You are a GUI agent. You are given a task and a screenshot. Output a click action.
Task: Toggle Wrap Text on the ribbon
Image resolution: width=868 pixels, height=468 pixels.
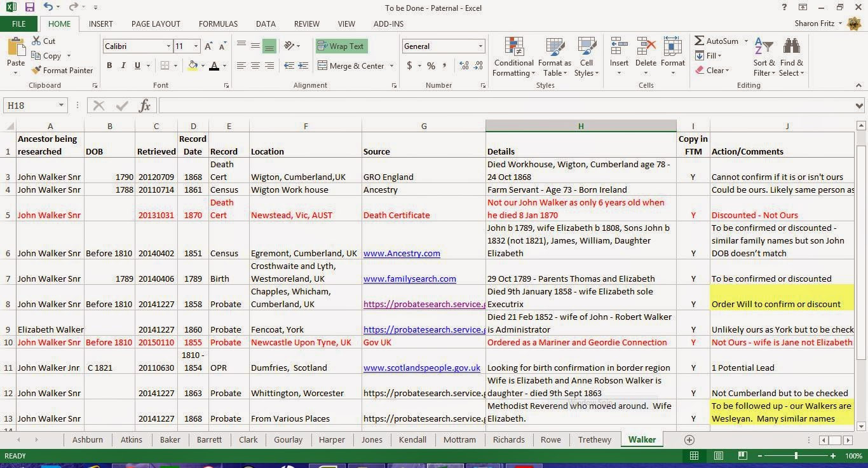pyautogui.click(x=341, y=46)
